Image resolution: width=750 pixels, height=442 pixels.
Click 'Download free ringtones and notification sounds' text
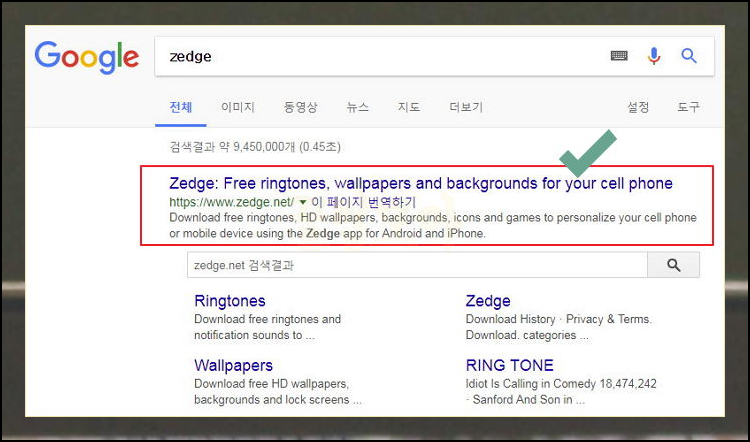[267, 327]
